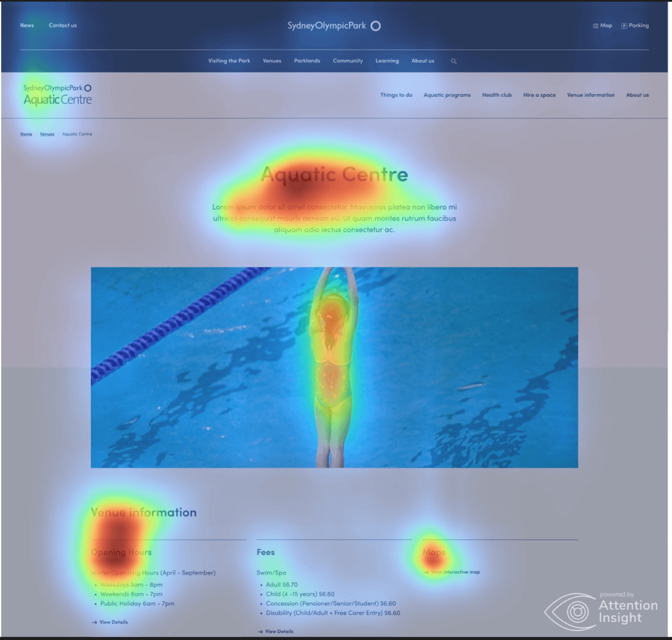
Task: Click the Fees heading
Action: pos(266,552)
